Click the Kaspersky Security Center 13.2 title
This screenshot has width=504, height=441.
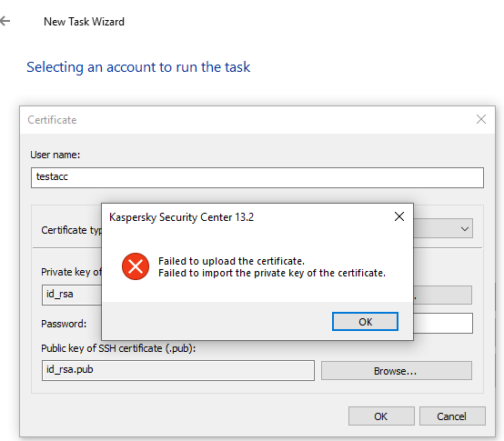[181, 217]
